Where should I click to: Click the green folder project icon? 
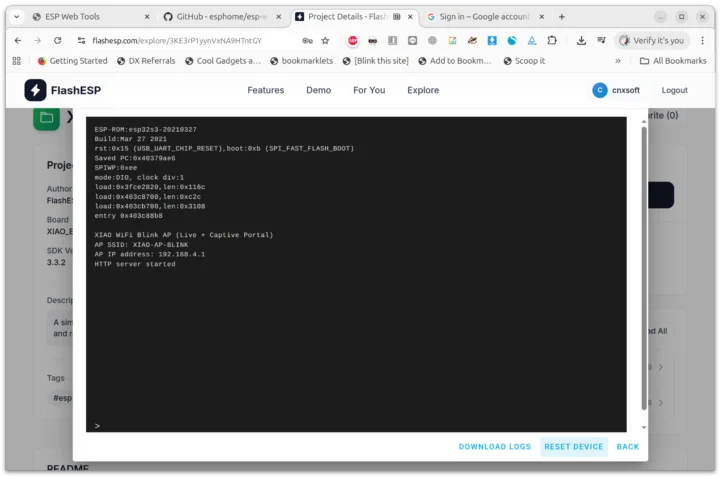46,118
